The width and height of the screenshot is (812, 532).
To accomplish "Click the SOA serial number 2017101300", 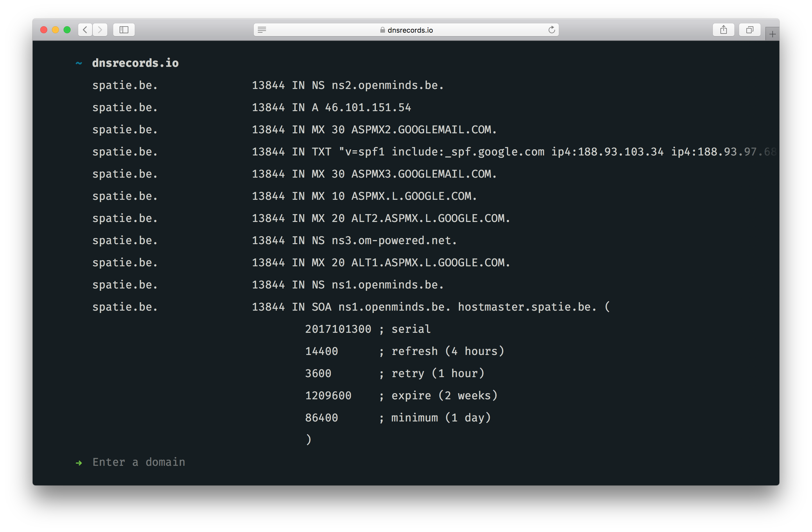I will tap(338, 329).
